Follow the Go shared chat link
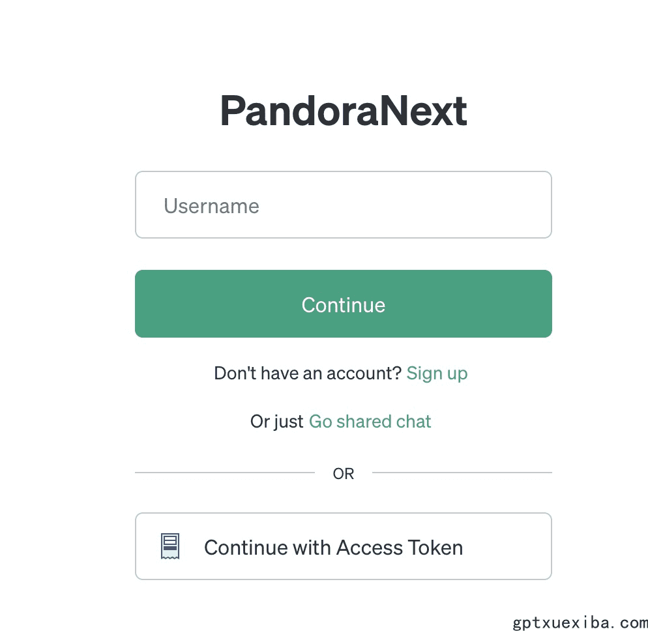Screen dimensions: 648x644 pyautogui.click(x=370, y=422)
